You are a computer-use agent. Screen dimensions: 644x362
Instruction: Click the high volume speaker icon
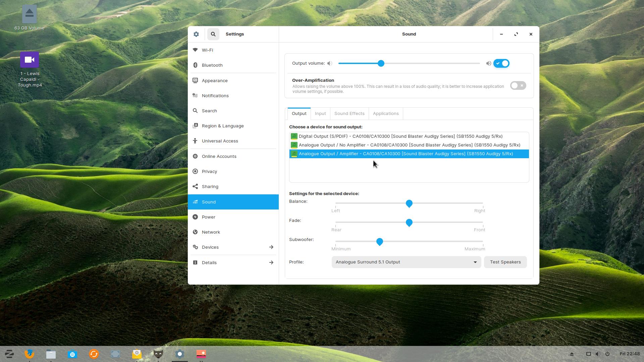point(488,63)
